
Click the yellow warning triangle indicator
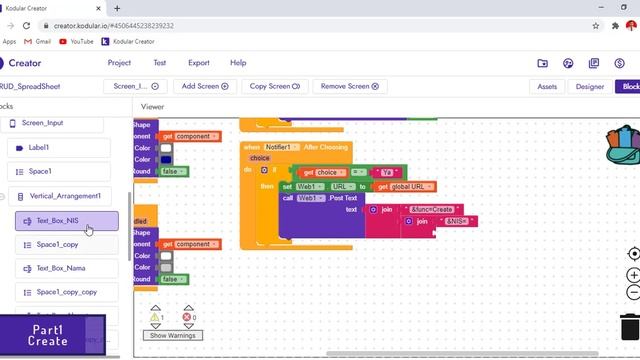coord(155,317)
